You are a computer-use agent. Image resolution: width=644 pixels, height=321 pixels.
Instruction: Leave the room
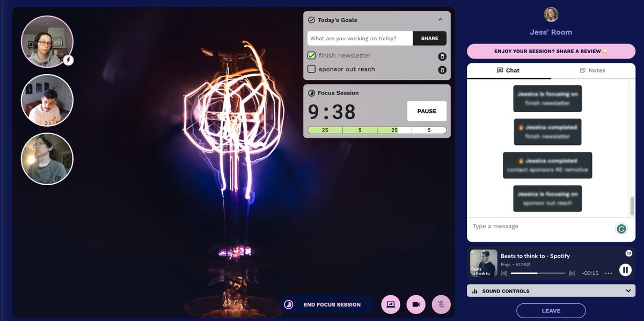(x=551, y=311)
